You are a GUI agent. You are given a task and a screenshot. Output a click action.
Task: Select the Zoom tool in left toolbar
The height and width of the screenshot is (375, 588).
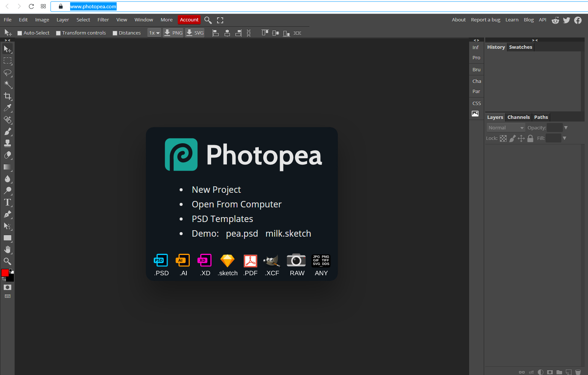point(7,261)
